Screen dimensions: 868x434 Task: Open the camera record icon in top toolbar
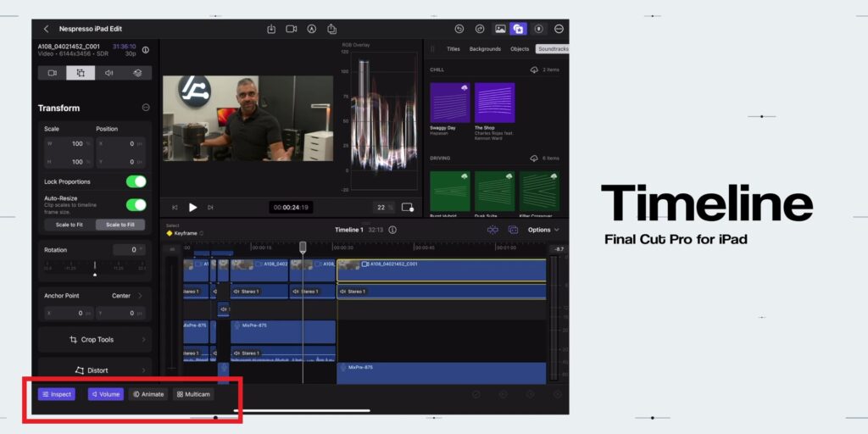(292, 29)
